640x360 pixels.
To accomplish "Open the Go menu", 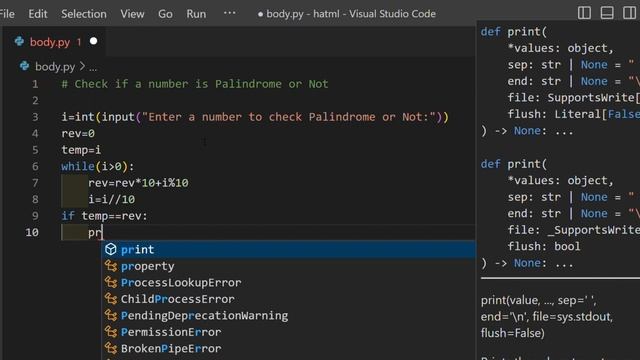I will [x=165, y=14].
